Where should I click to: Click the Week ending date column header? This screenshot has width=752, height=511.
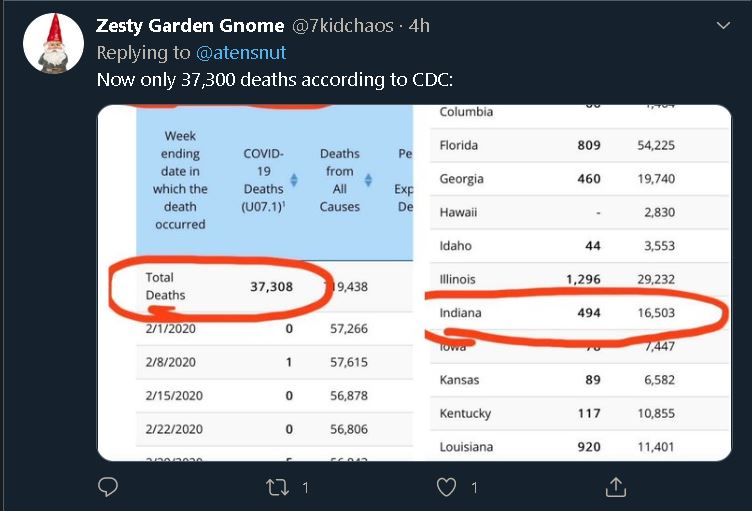point(180,180)
